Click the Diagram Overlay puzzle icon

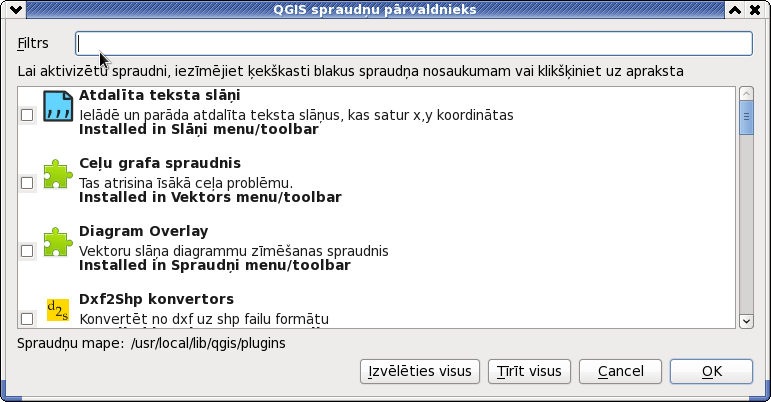pos(58,242)
